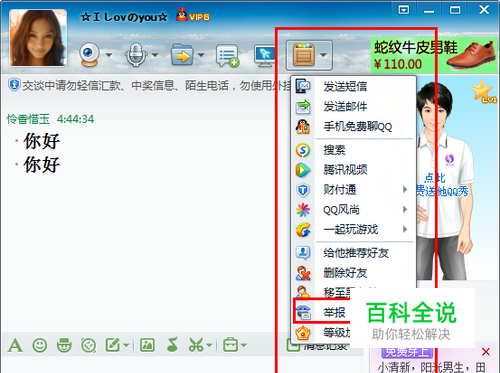This screenshot has height=373, width=500.
Task: Open send file options dropdown arrow
Action: [x=201, y=55]
